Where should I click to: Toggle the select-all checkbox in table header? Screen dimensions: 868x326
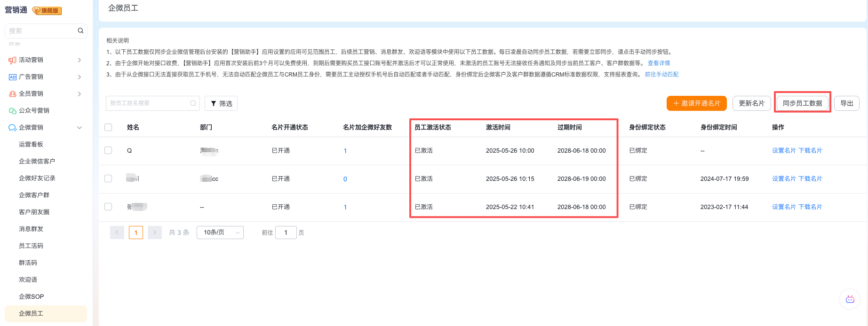108,127
